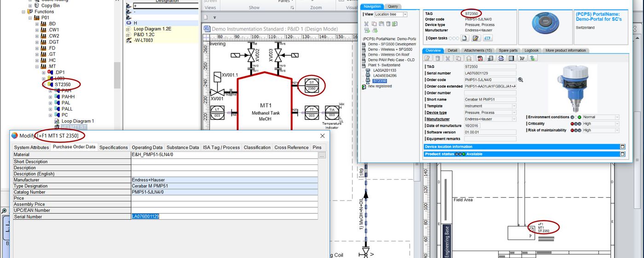Open the Operating Data tab
This screenshot has height=258, width=644.
(x=147, y=147)
